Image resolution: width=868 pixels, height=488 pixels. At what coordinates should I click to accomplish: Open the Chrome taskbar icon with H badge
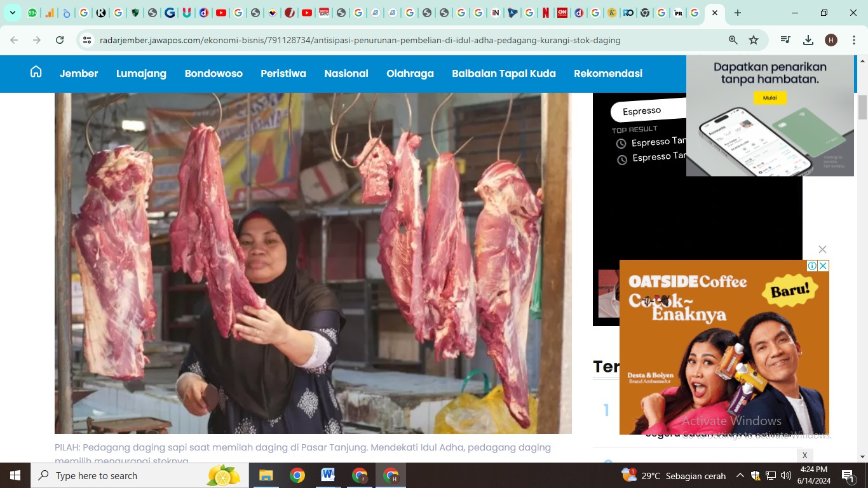point(391,475)
